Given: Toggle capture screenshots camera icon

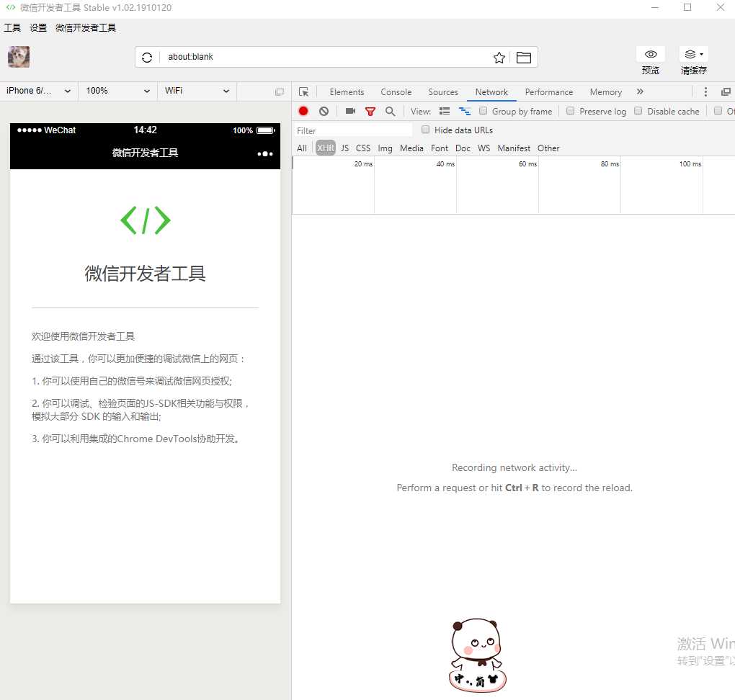Looking at the screenshot, I should point(350,111).
